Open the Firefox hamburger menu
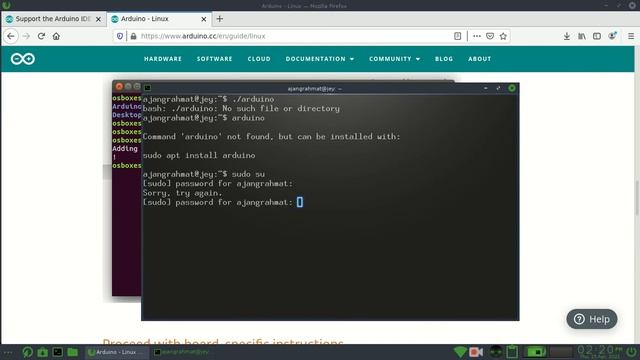Screen dimensions: 640x360 click(x=631, y=36)
